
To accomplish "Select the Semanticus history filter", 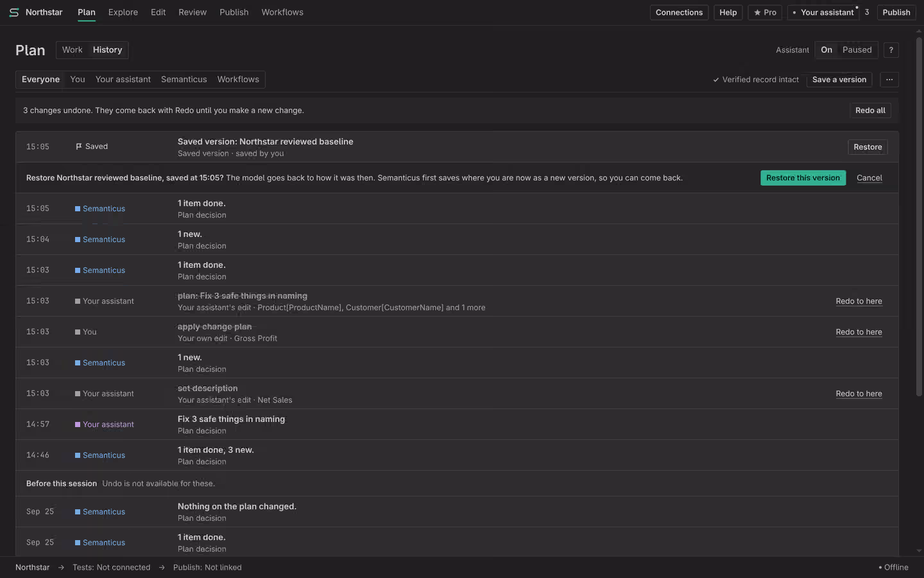I will click(x=184, y=80).
